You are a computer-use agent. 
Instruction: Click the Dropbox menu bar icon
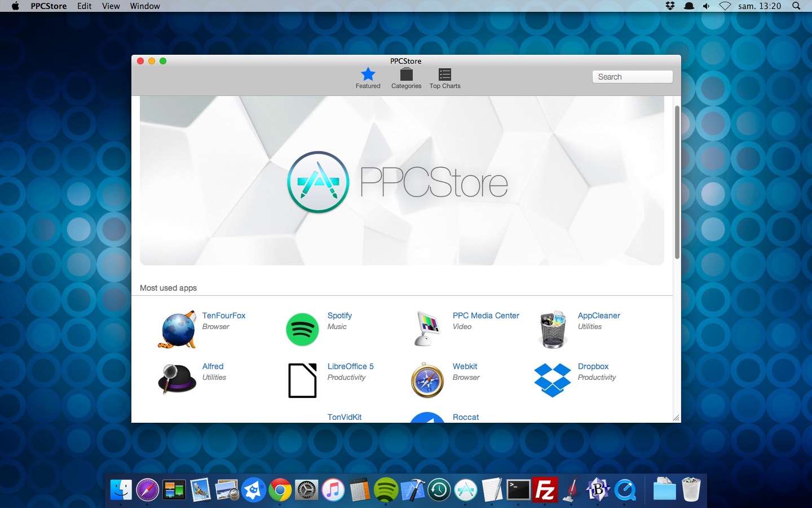pos(670,6)
